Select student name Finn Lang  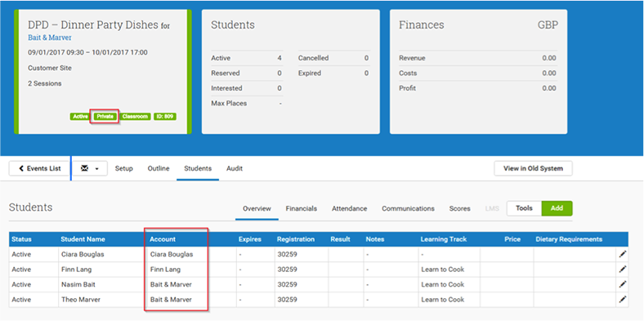click(x=76, y=270)
